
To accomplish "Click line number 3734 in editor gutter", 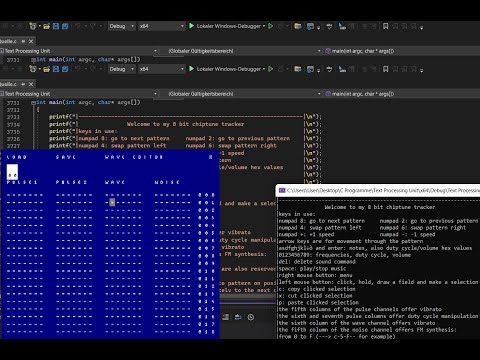I will pyautogui.click(x=13, y=125).
